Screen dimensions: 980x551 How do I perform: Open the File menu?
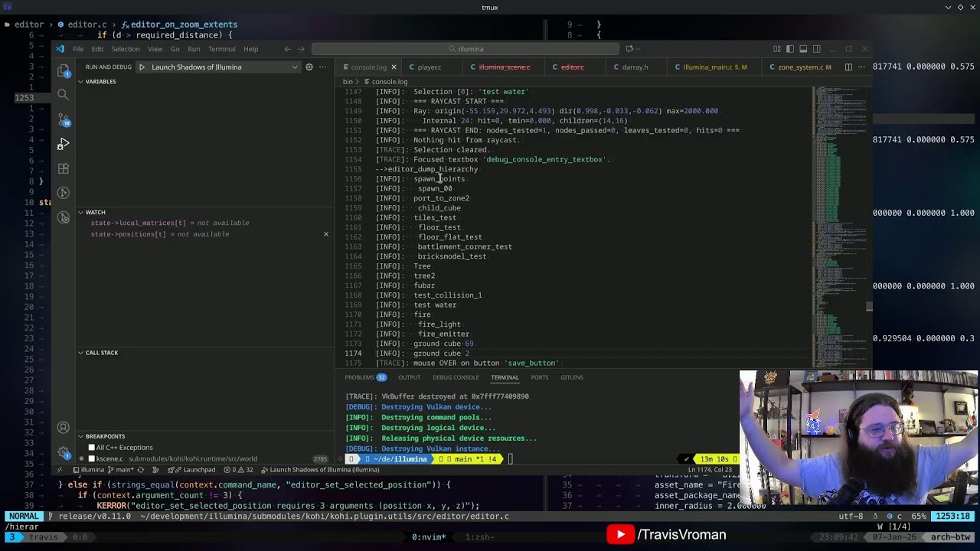tap(78, 49)
